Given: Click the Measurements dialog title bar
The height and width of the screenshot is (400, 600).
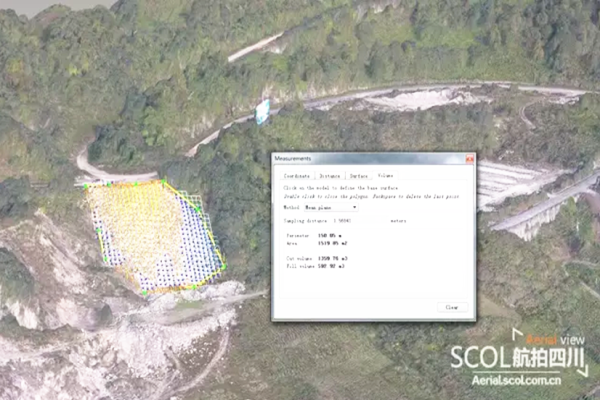Looking at the screenshot, I should 373,158.
